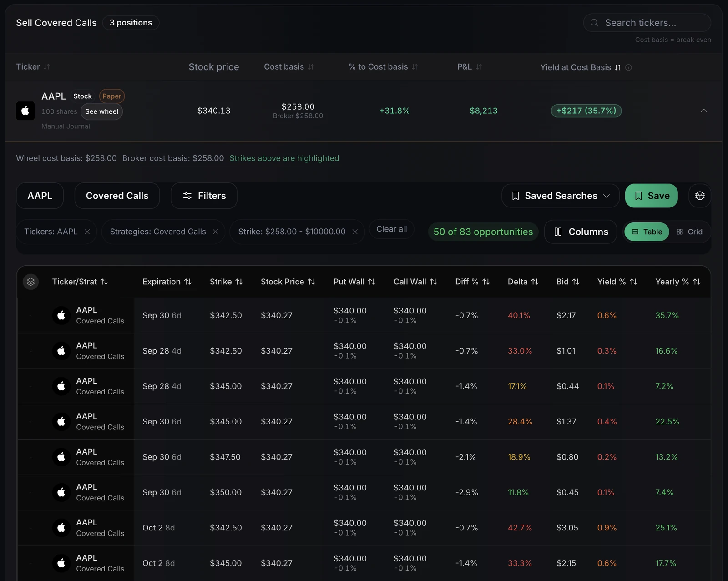Sort table by Delta
The image size is (728, 581).
tap(523, 282)
